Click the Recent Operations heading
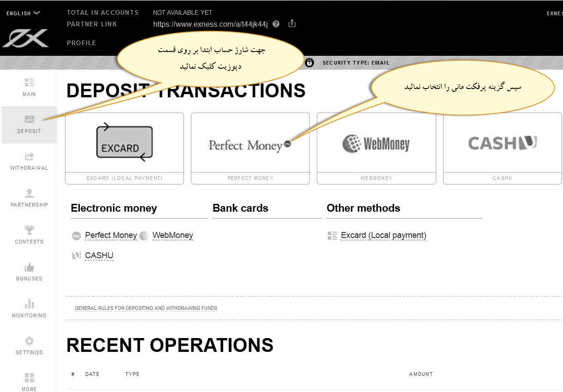The height and width of the screenshot is (392, 563). click(x=170, y=345)
